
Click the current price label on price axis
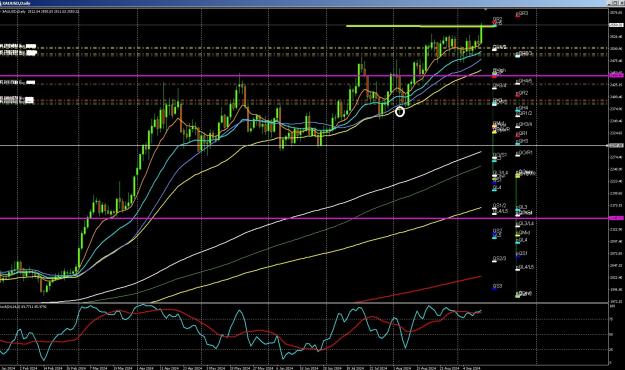(x=616, y=25)
